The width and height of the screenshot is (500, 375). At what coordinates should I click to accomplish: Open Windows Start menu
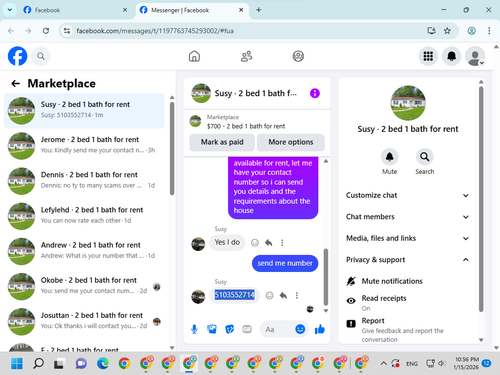[17, 363]
